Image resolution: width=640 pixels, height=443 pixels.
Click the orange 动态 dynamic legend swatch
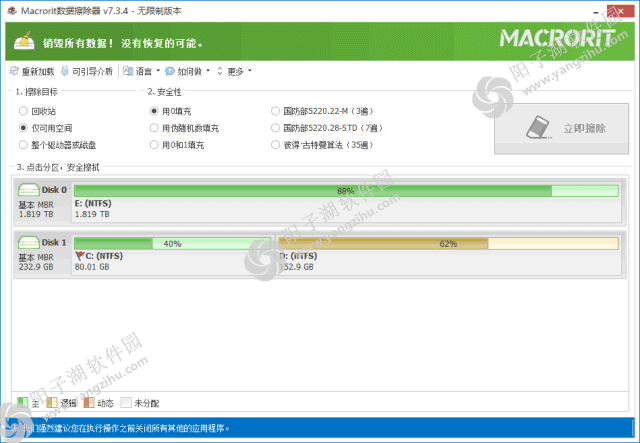tap(89, 403)
